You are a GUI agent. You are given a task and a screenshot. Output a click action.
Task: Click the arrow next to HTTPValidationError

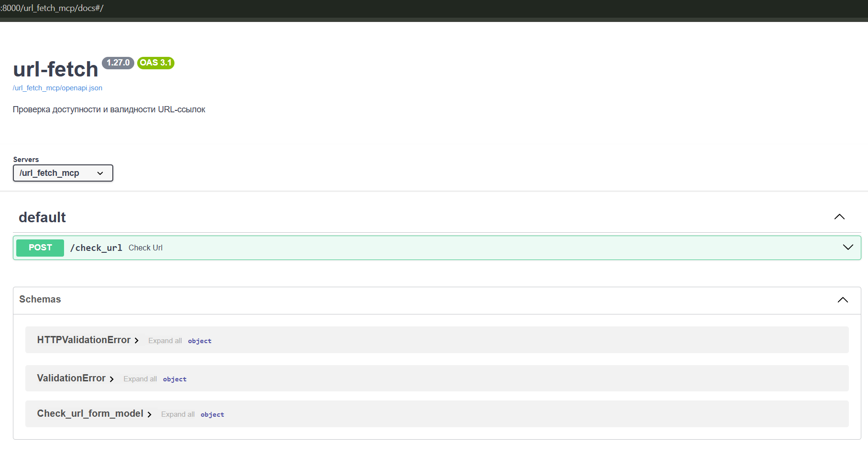[137, 340]
